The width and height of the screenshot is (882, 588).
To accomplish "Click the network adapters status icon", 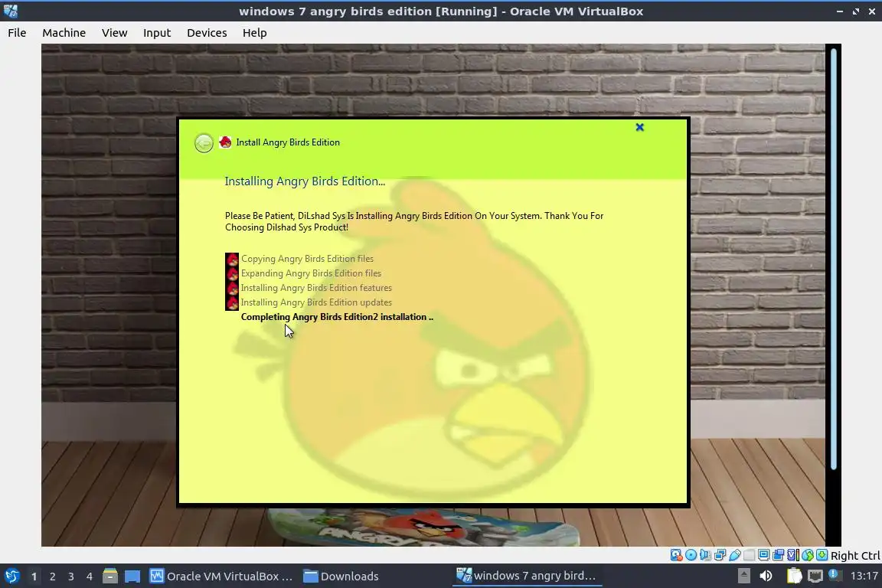I will point(720,555).
